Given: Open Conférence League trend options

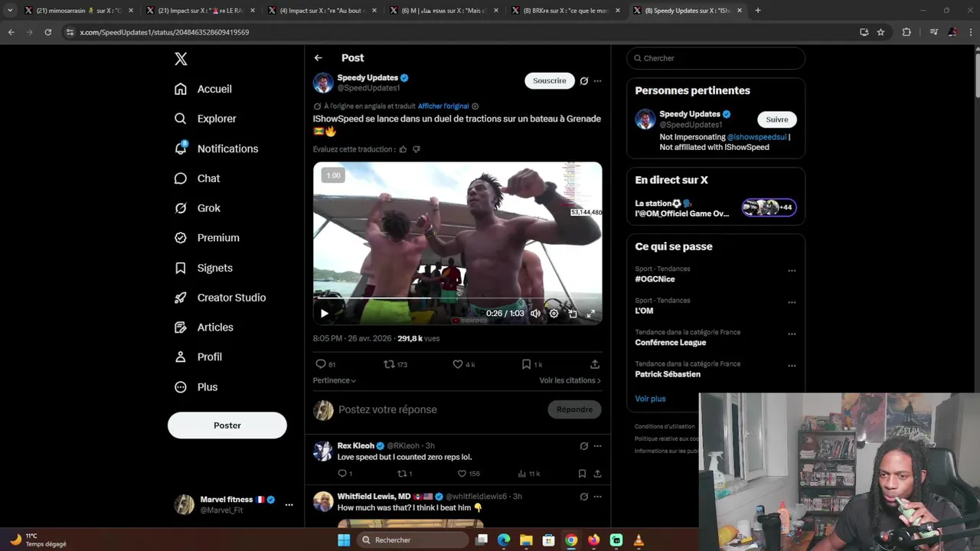Looking at the screenshot, I should click(x=792, y=334).
